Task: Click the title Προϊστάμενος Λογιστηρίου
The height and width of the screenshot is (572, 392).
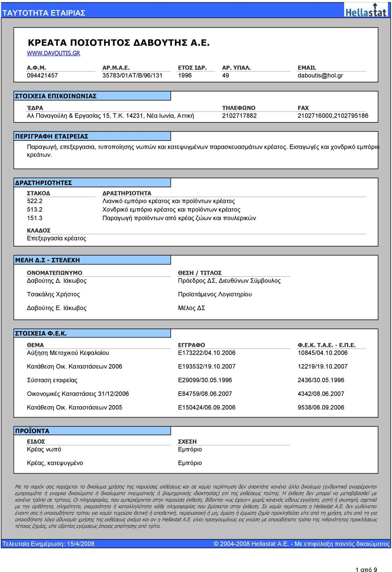Action: tap(215, 294)
